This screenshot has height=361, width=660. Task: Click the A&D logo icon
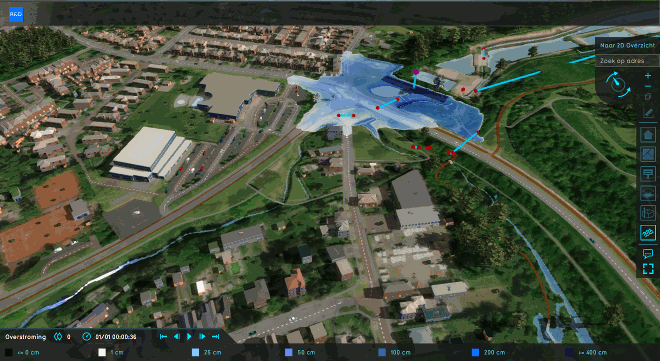click(x=16, y=14)
